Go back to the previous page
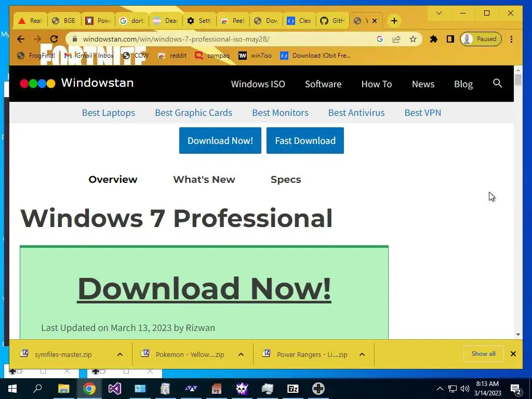 21,39
